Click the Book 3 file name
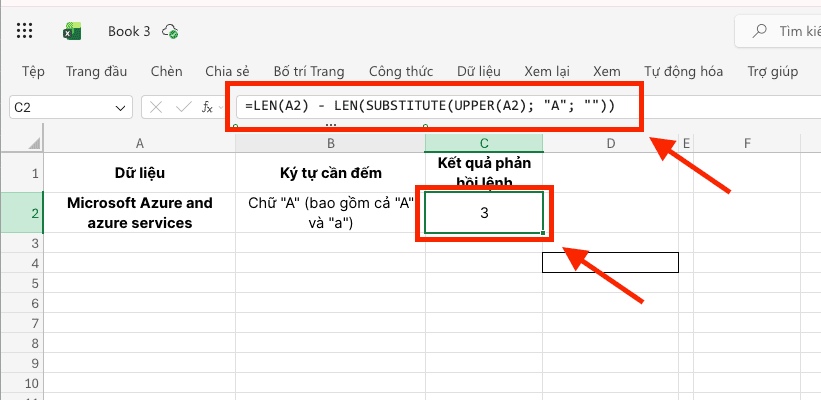The height and width of the screenshot is (400, 821). [129, 31]
